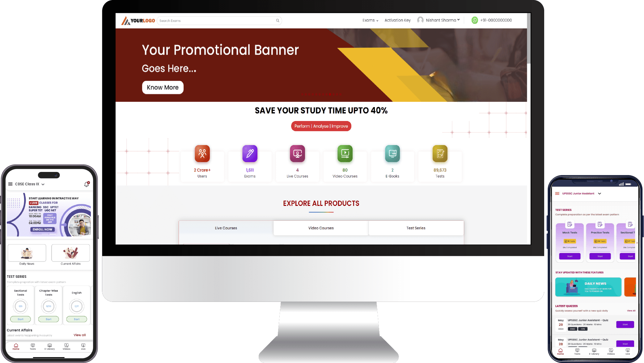The image size is (644, 363).
Task: Expand the Exams dropdown menu
Action: point(371,20)
